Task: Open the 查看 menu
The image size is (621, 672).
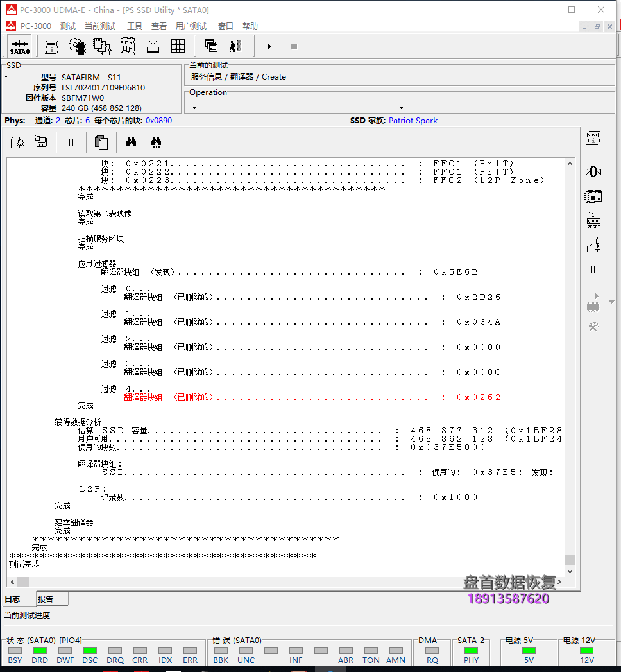Action: 159,26
